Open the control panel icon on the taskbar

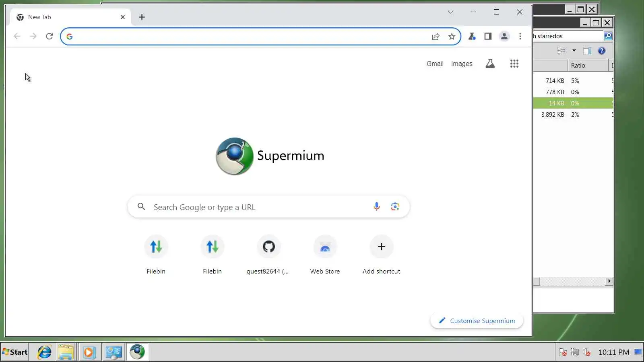pyautogui.click(x=114, y=352)
